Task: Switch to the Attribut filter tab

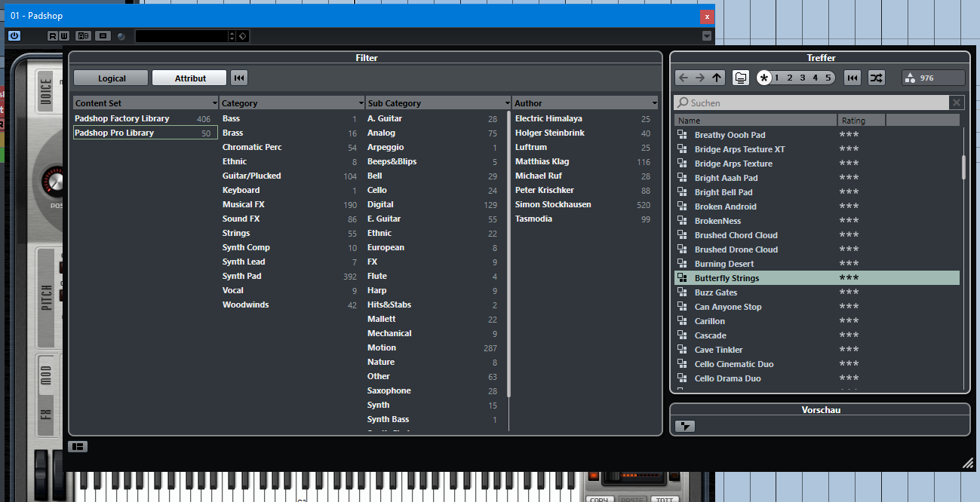Action: [190, 78]
